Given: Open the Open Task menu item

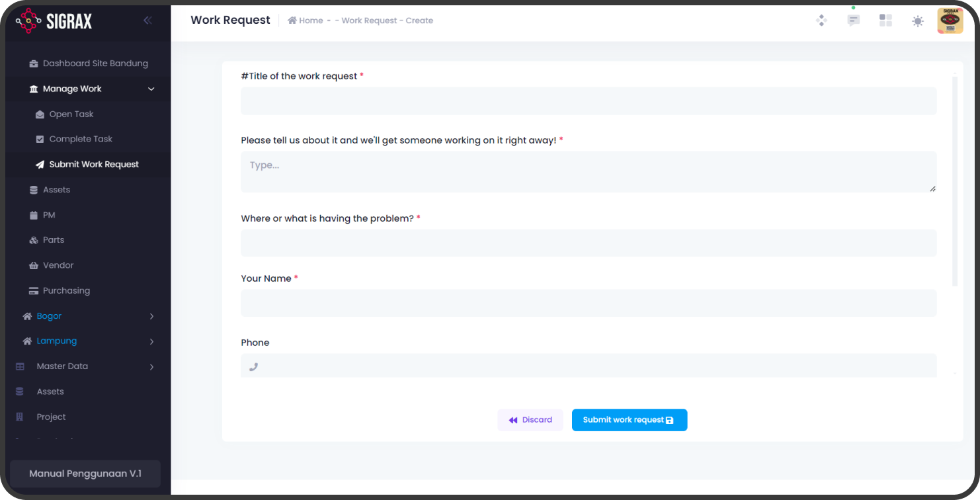Looking at the screenshot, I should coord(71,114).
